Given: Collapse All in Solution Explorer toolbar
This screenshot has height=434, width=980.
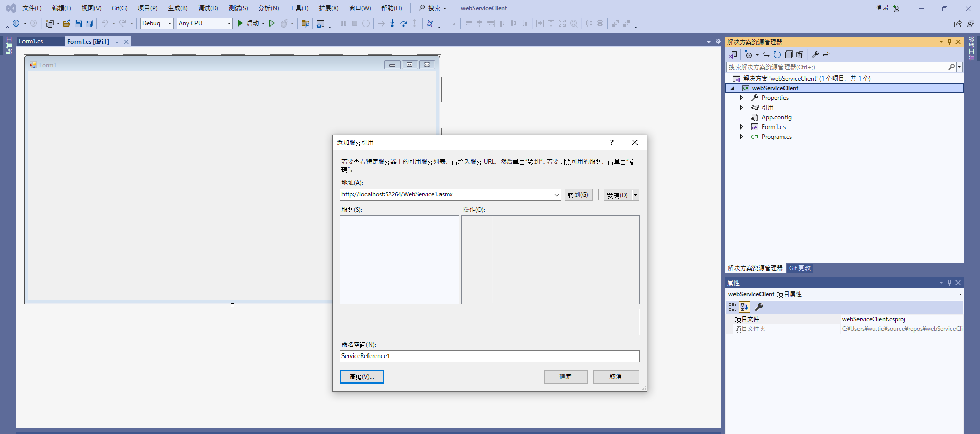Looking at the screenshot, I should pos(789,55).
